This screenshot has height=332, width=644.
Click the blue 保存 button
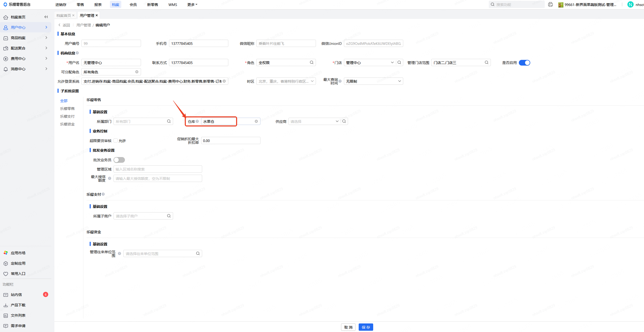pyautogui.click(x=366, y=327)
